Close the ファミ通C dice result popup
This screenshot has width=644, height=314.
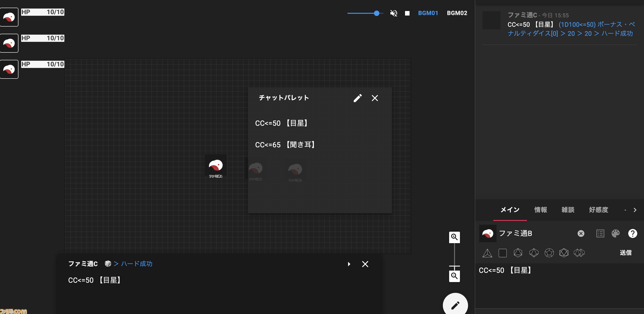(x=365, y=264)
